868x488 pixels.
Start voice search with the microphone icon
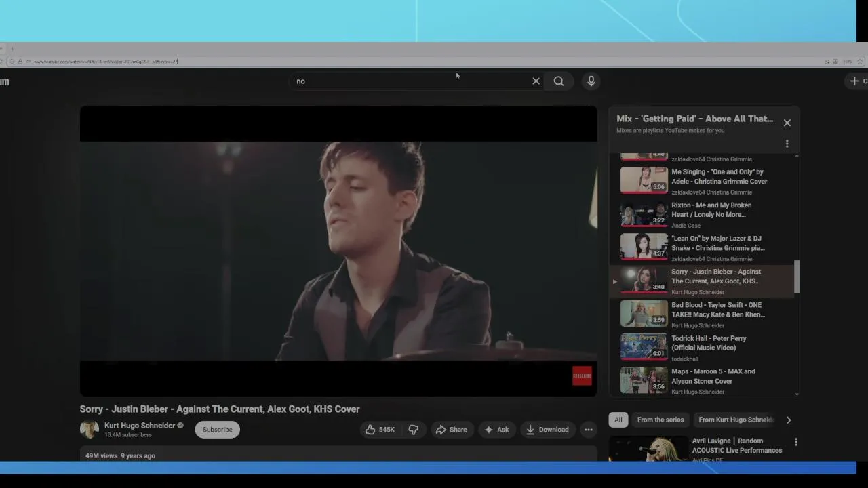click(x=591, y=81)
